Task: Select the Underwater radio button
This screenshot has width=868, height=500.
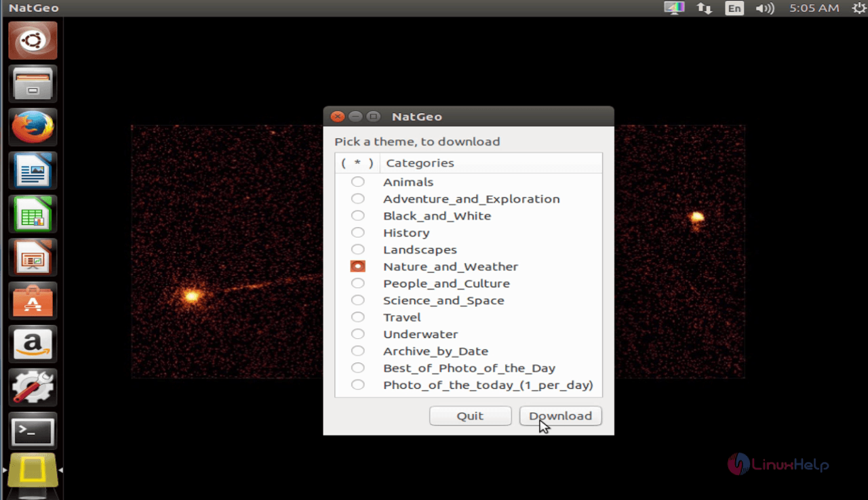Action: (x=357, y=334)
